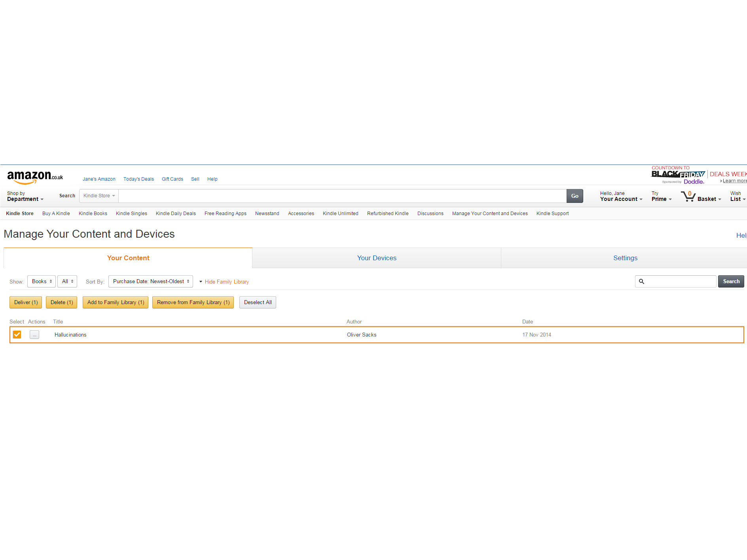747x560 pixels.
Task: Click the Oliver Sacks author cell
Action: pos(362,335)
